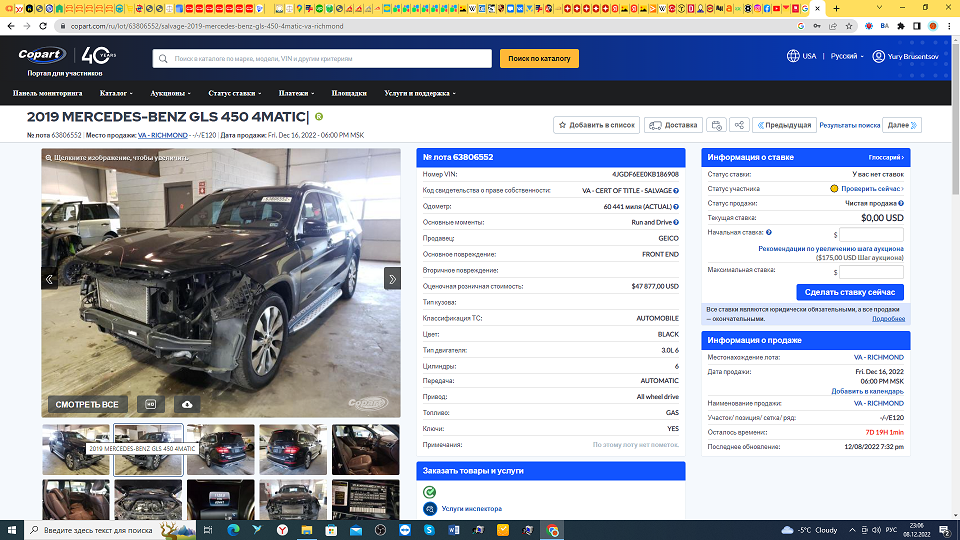The image size is (960, 540).
Task: Expand the Услуги и поддержка menu
Action: click(419, 93)
